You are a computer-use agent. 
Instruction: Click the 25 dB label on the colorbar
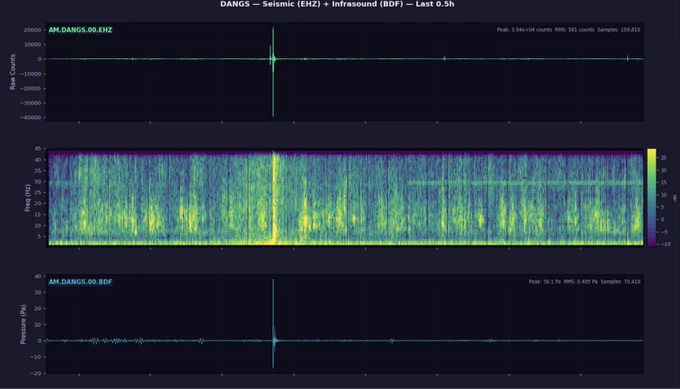664,158
